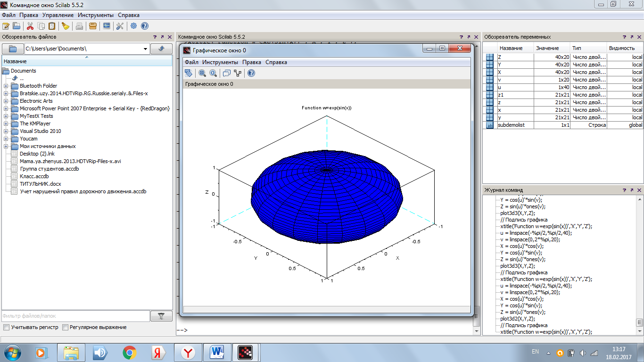Image resolution: width=644 pixels, height=362 pixels.
Task: Click the copy icon in main toolbar
Action: (41, 26)
